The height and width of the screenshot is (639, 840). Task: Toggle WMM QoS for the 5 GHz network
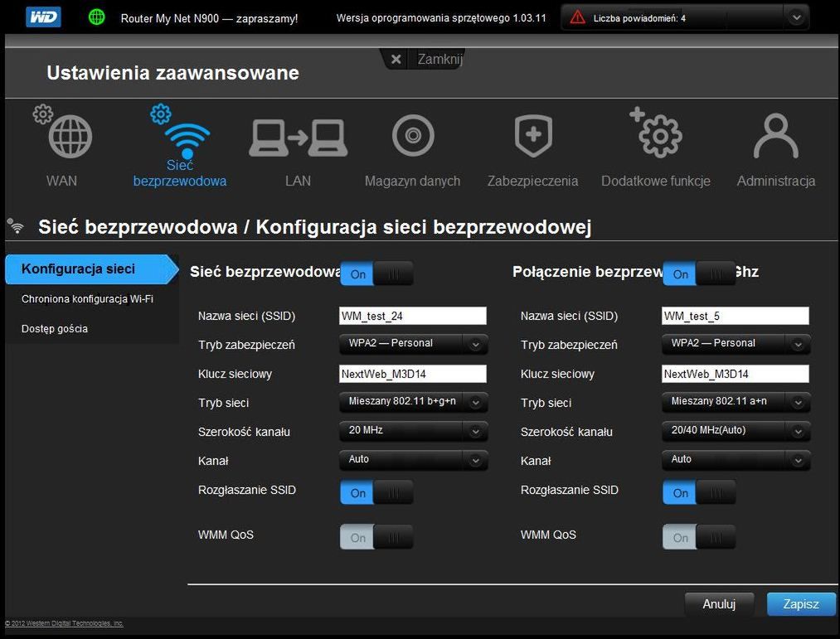698,537
